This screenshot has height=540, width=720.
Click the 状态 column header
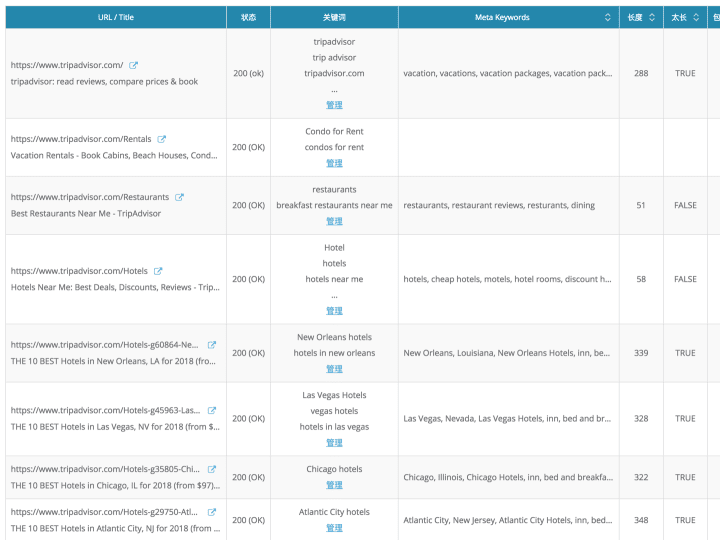click(x=248, y=17)
